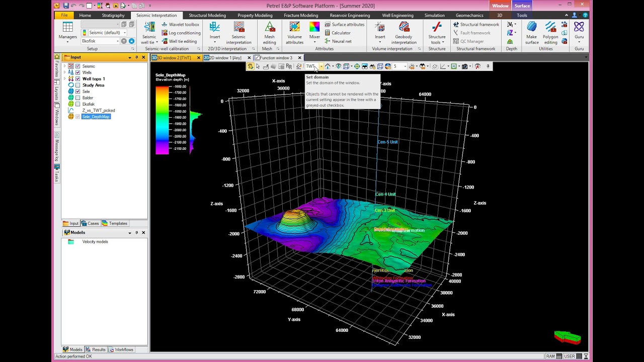
Task: Switch to Workflows bottom tab
Action: point(121,349)
